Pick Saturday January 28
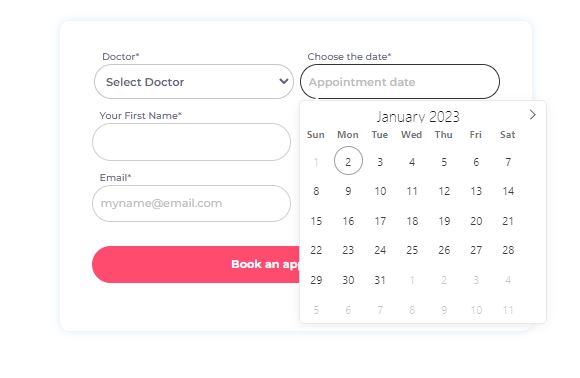 tap(508, 250)
